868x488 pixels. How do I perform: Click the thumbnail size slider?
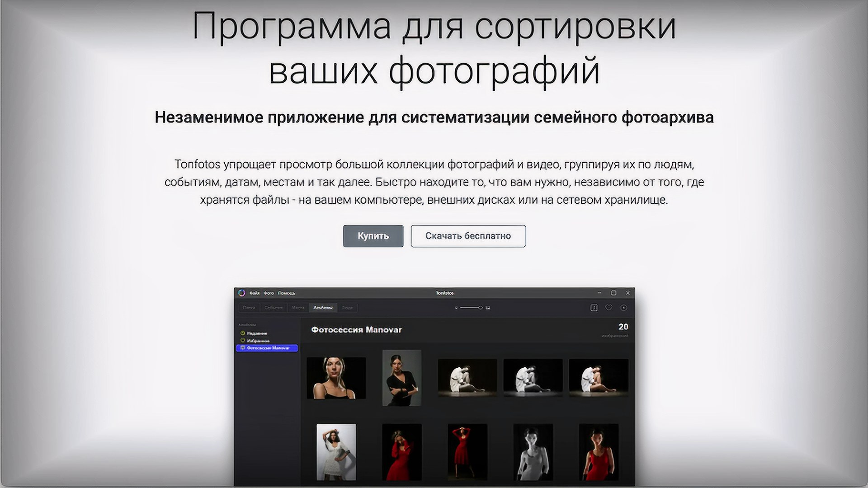(x=471, y=308)
